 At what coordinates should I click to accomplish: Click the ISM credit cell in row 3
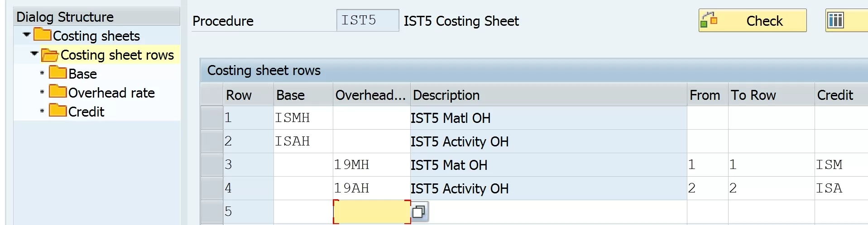(x=841, y=165)
